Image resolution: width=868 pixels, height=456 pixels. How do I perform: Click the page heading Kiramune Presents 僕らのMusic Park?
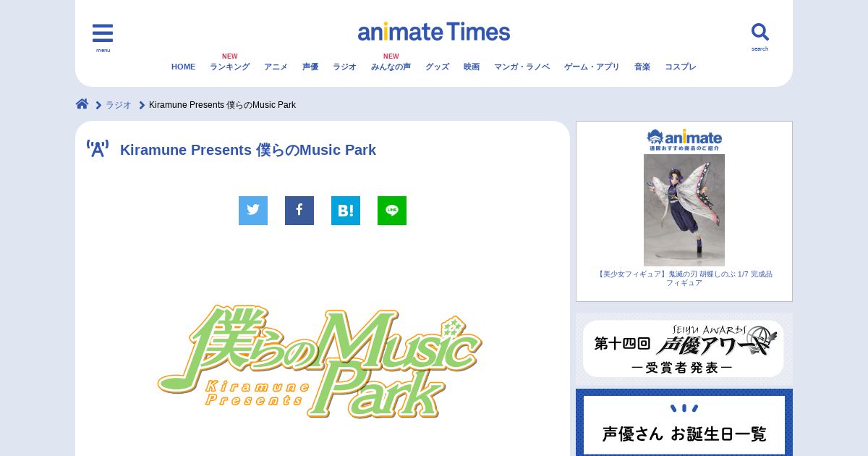248,150
